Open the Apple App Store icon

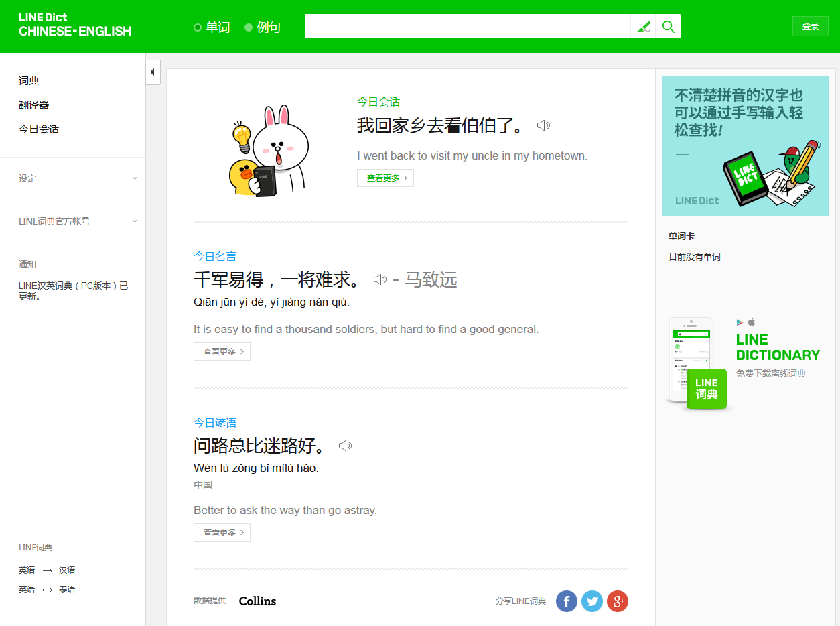pos(752,322)
